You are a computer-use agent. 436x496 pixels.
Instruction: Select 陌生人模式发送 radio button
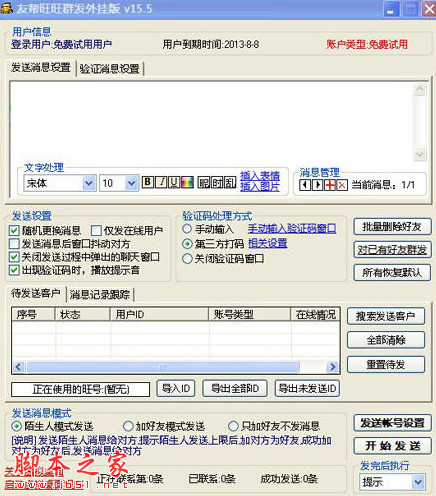click(x=16, y=426)
